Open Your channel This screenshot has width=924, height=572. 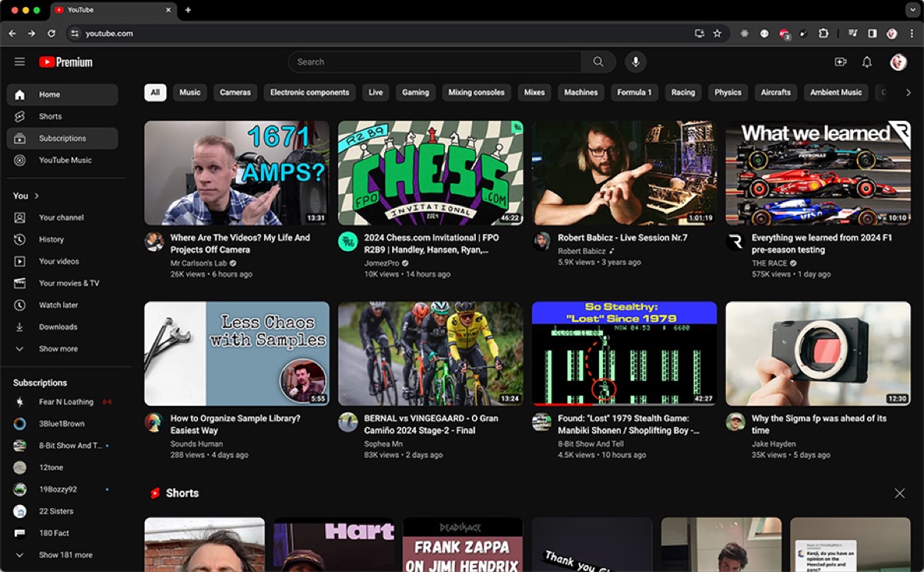point(62,217)
